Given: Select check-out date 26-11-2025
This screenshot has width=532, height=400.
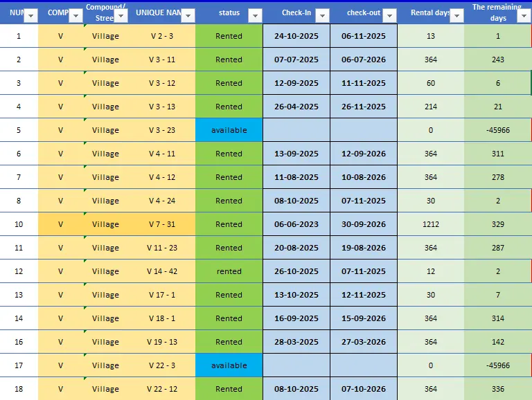Looking at the screenshot, I should pos(364,107).
